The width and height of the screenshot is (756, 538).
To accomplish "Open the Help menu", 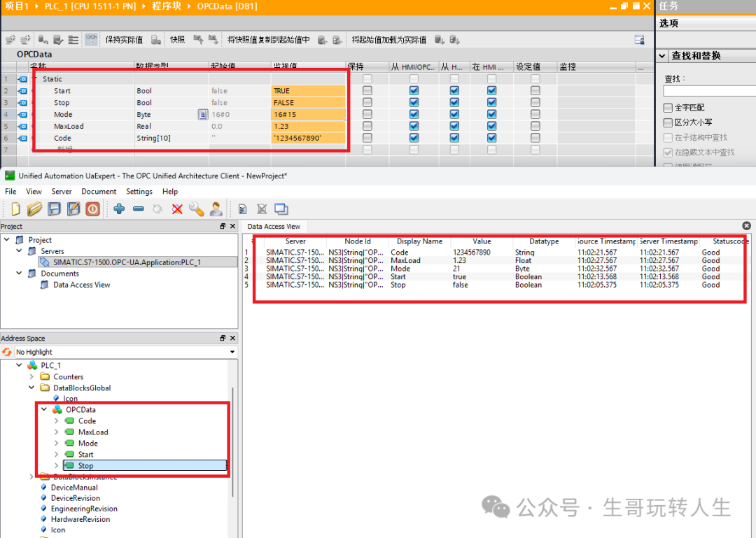I will coord(170,192).
